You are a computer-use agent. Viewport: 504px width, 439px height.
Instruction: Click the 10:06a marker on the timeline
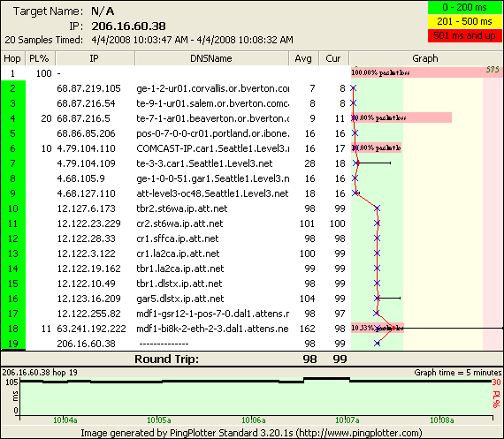coord(254,420)
